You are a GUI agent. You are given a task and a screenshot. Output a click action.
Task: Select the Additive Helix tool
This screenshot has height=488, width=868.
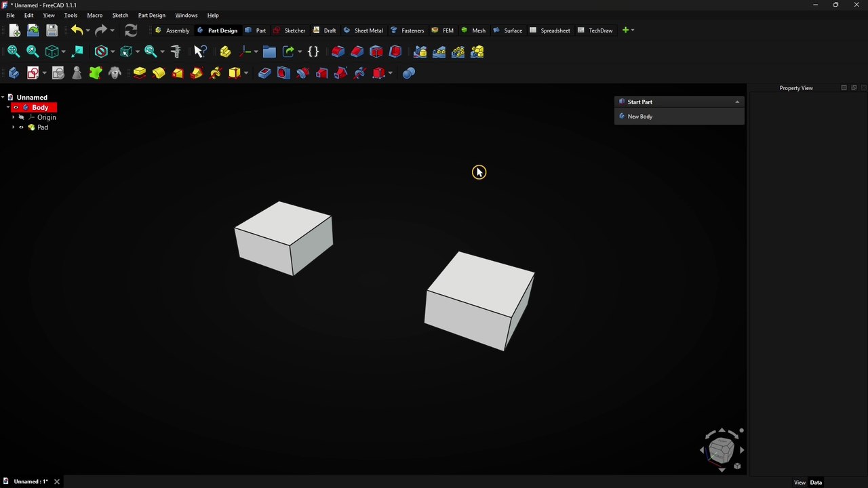(x=215, y=73)
